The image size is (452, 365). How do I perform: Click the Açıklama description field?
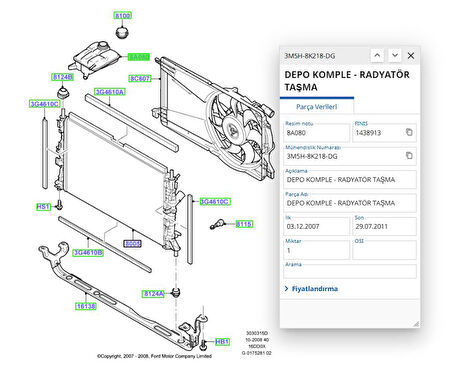350,179
